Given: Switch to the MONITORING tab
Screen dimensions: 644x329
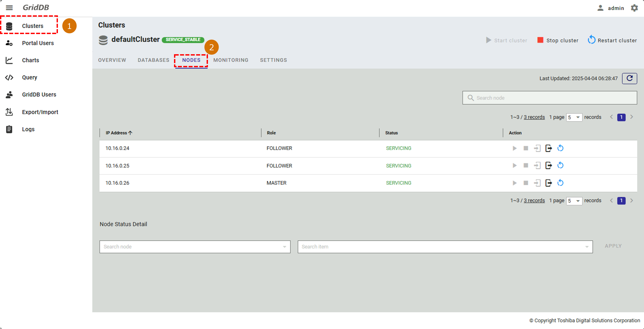Looking at the screenshot, I should click(x=230, y=60).
